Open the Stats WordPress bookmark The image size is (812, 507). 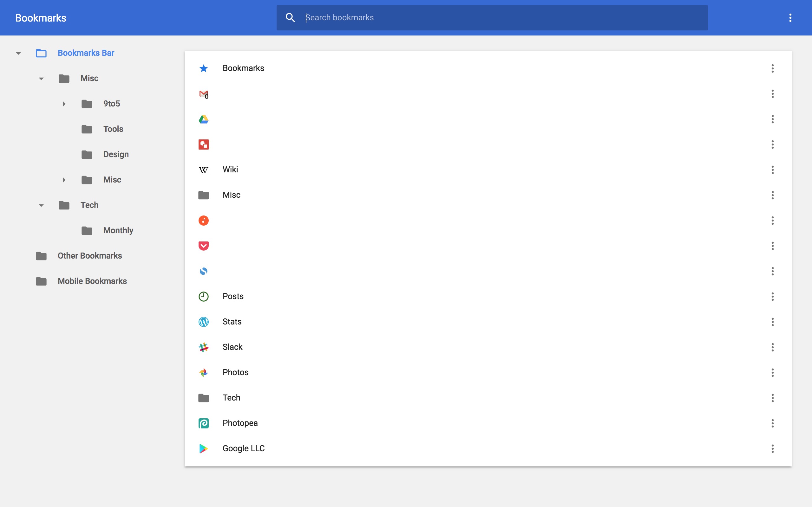[232, 321]
